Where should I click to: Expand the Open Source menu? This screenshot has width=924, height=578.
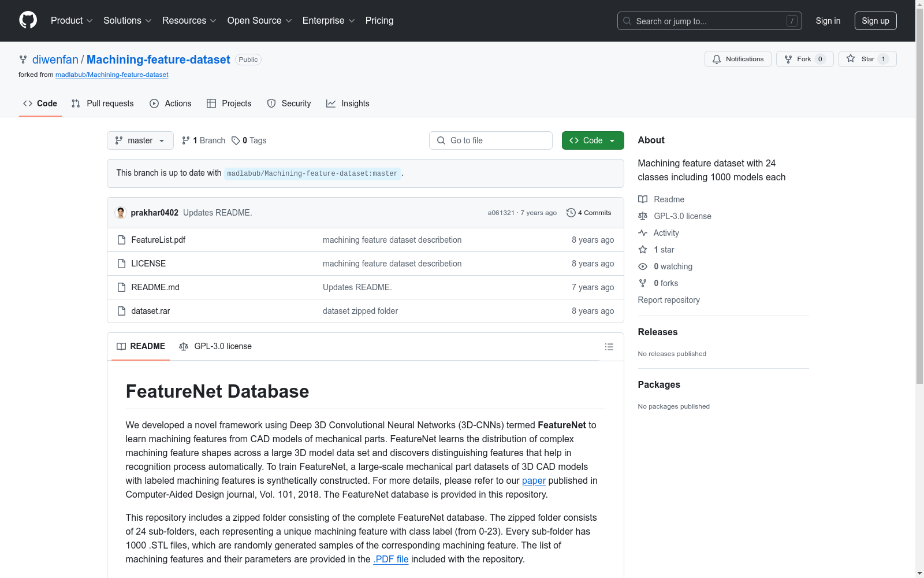pyautogui.click(x=260, y=20)
